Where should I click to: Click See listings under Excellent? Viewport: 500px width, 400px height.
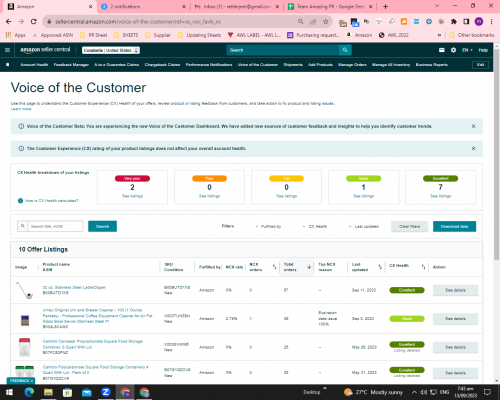[440, 196]
